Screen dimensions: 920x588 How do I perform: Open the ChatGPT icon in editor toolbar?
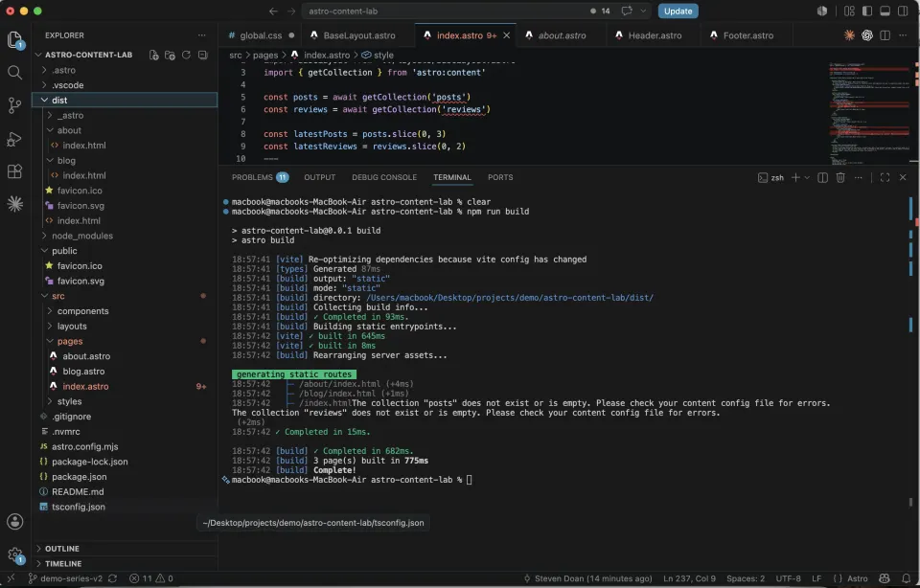click(x=867, y=35)
